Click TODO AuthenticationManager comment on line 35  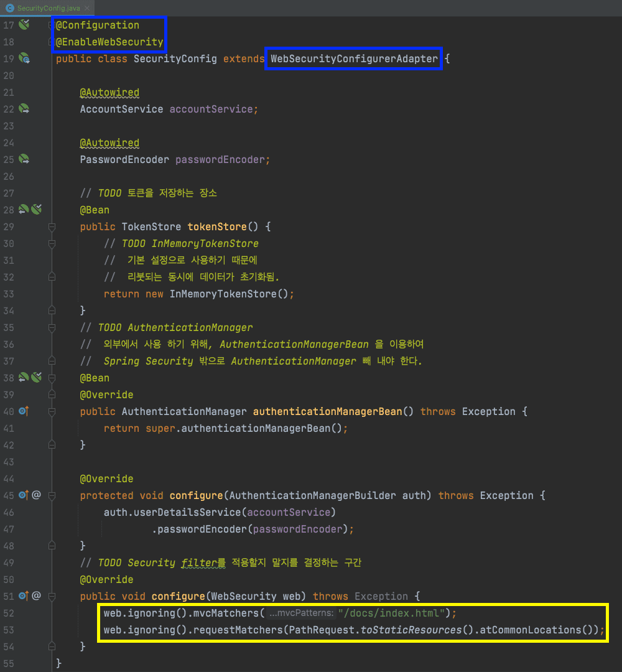point(166,327)
